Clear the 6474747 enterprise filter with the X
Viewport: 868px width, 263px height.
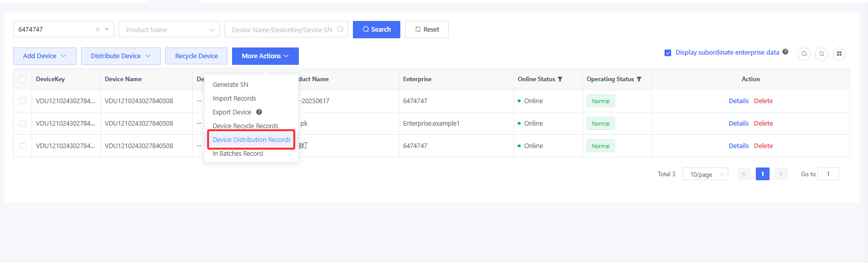coord(97,30)
